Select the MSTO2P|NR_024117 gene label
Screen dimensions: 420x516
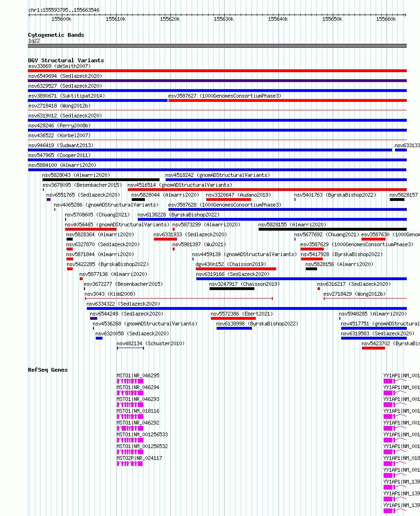click(x=140, y=458)
